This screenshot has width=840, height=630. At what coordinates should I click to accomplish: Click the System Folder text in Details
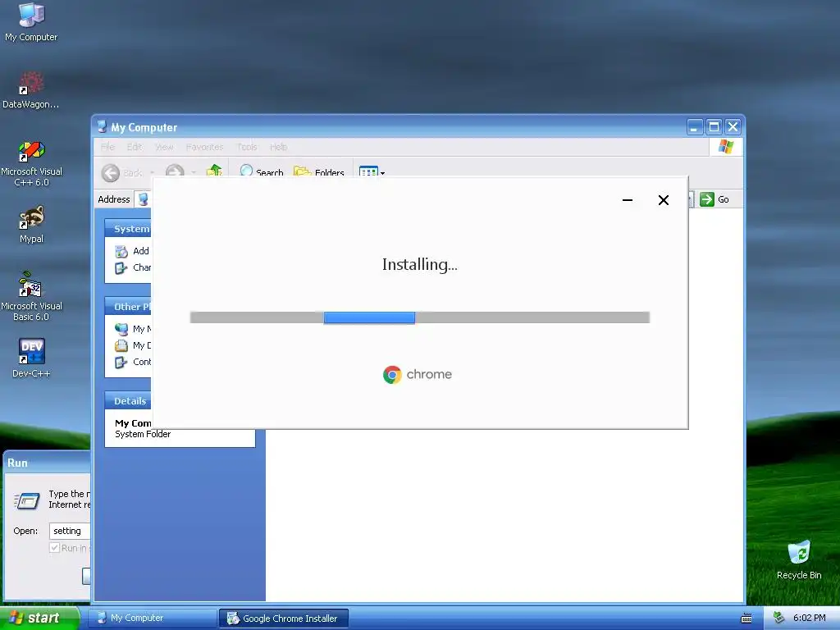point(143,435)
